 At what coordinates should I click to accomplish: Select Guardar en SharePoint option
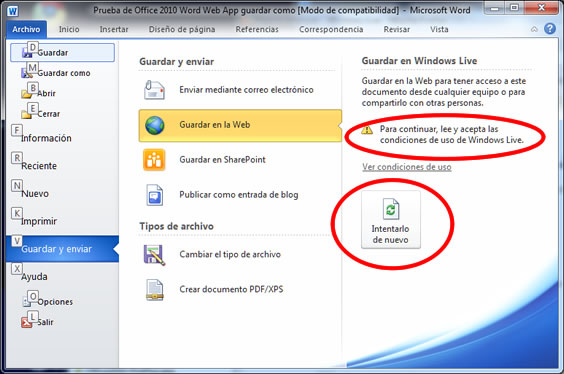pos(240,160)
